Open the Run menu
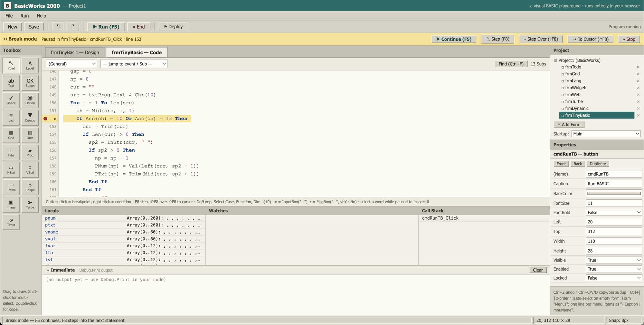This screenshot has width=644, height=325. 24,15
